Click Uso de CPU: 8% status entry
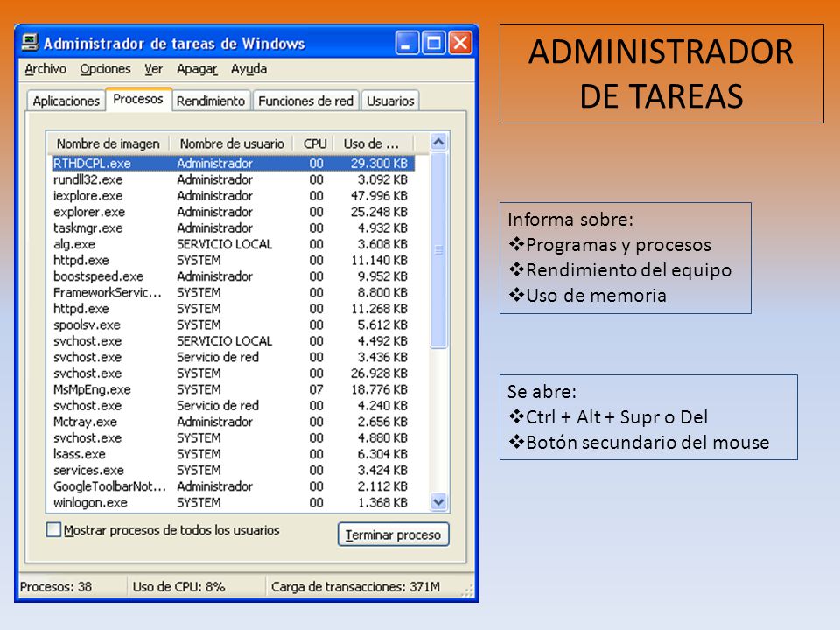Screen dimensions: 840x630 coord(178,586)
